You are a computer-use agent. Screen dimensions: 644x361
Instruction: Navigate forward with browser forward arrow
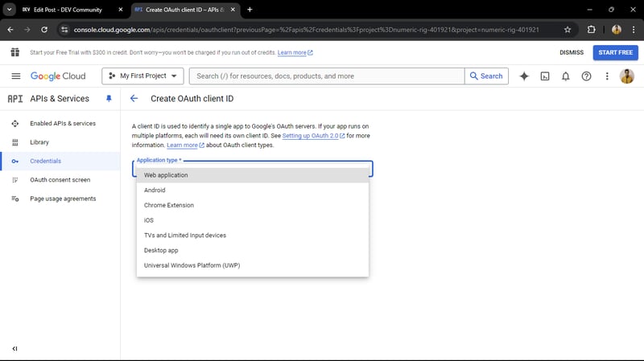pyautogui.click(x=27, y=30)
